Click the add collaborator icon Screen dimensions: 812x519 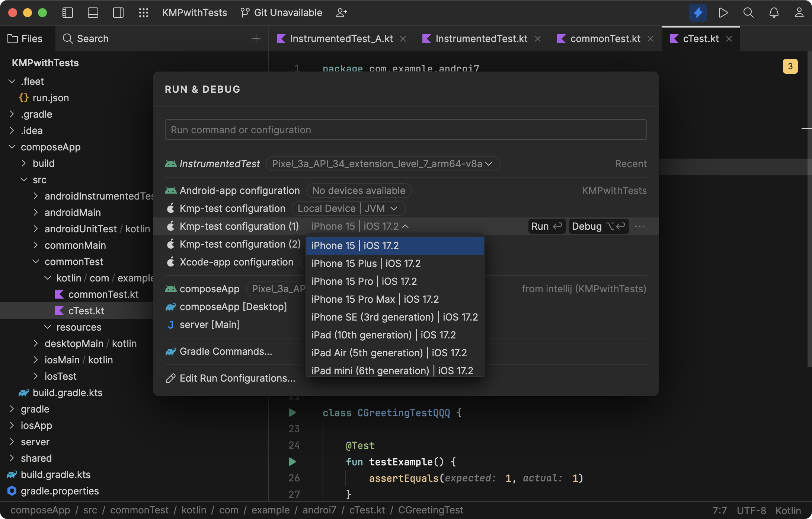pos(341,12)
